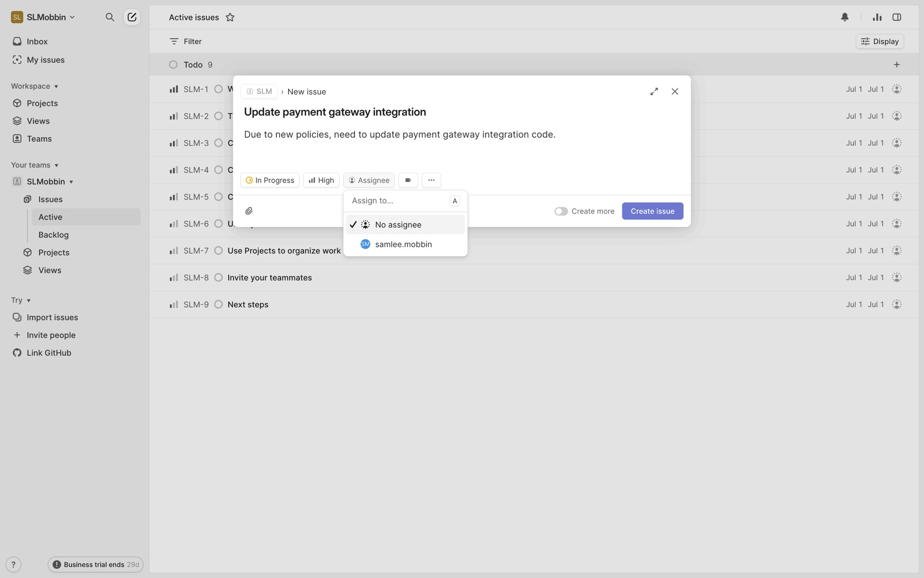The height and width of the screenshot is (578, 924).
Task: Click the Todo group status circle
Action: tap(173, 65)
